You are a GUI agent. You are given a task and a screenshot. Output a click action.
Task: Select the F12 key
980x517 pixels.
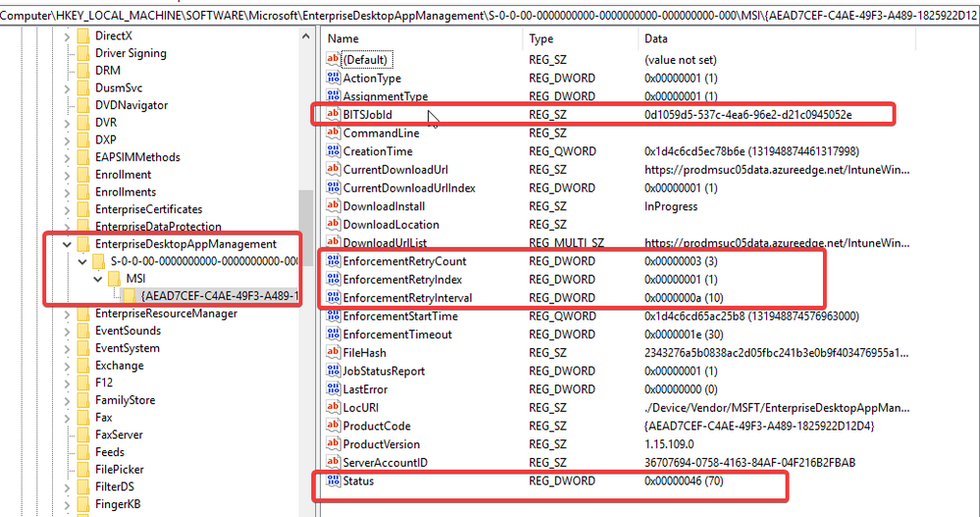point(104,383)
